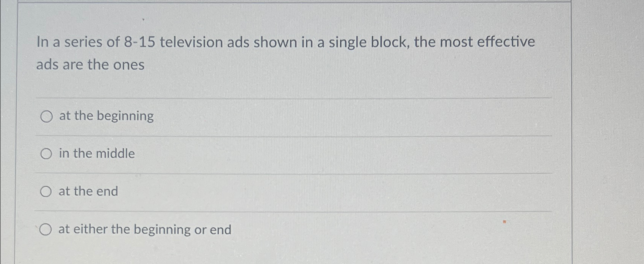This screenshot has height=264, width=644.
Task: Select the "in the middle" radio button
Action: pyautogui.click(x=46, y=154)
